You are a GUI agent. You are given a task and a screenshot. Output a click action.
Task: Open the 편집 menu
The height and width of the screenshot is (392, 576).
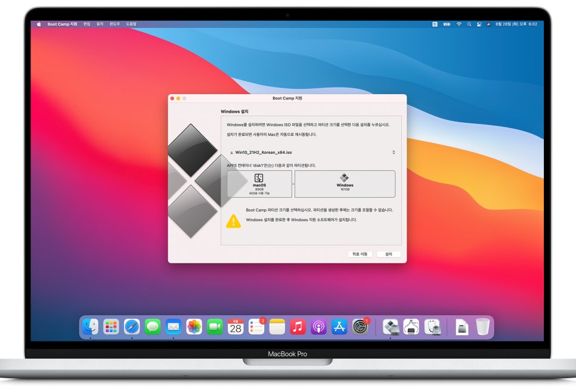point(86,24)
